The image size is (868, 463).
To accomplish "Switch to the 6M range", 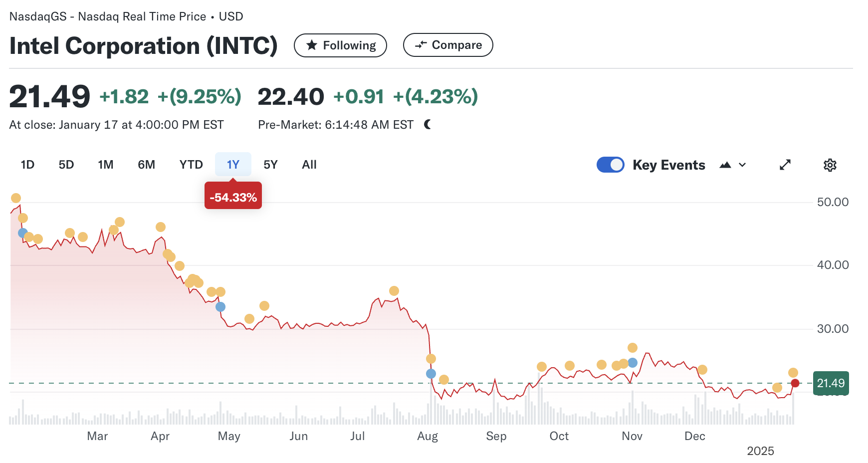I will pyautogui.click(x=147, y=165).
